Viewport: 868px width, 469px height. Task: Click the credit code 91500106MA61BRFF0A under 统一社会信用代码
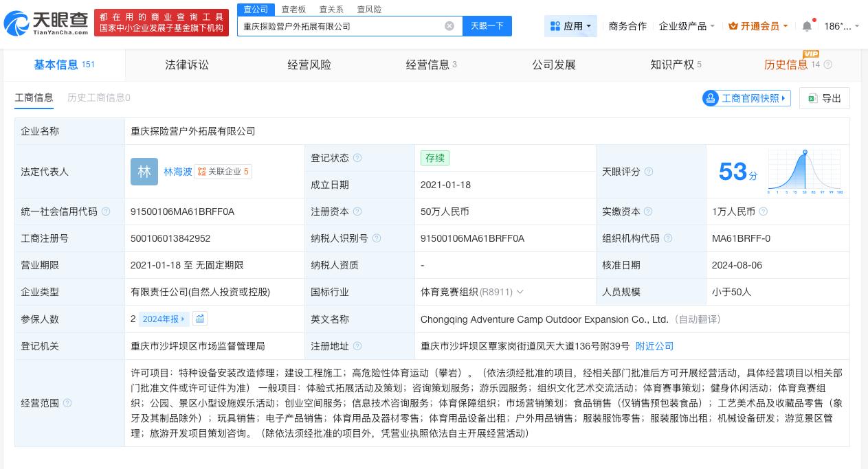coord(182,211)
